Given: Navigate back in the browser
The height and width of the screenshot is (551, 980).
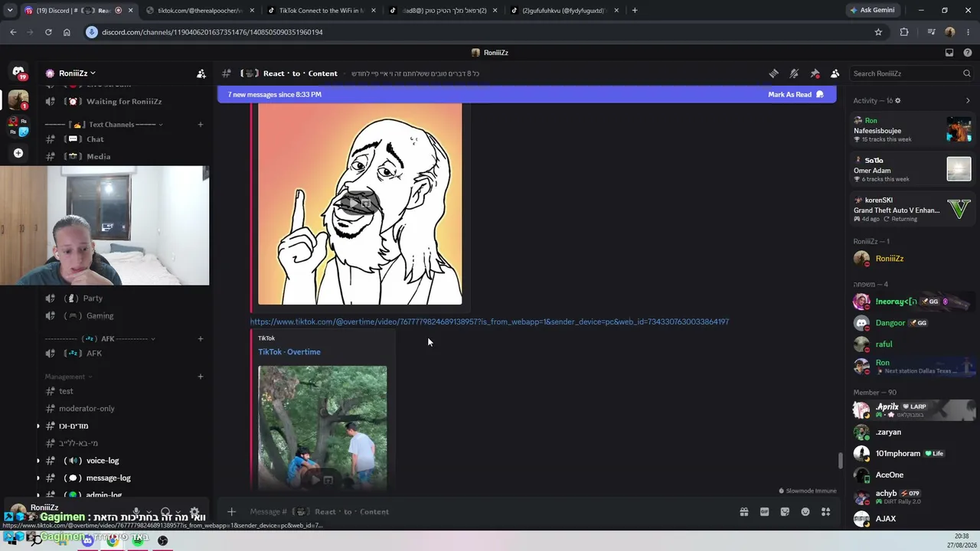Looking at the screenshot, I should tap(13, 32).
